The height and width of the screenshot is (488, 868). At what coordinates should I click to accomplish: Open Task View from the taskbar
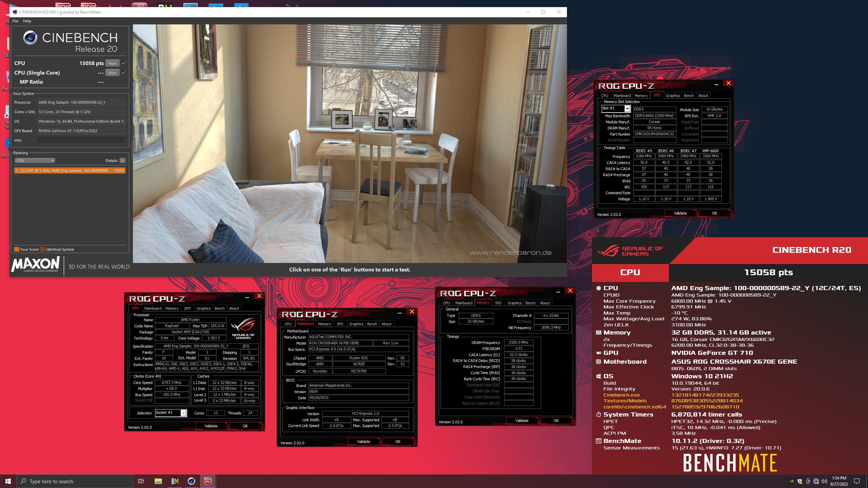141,481
